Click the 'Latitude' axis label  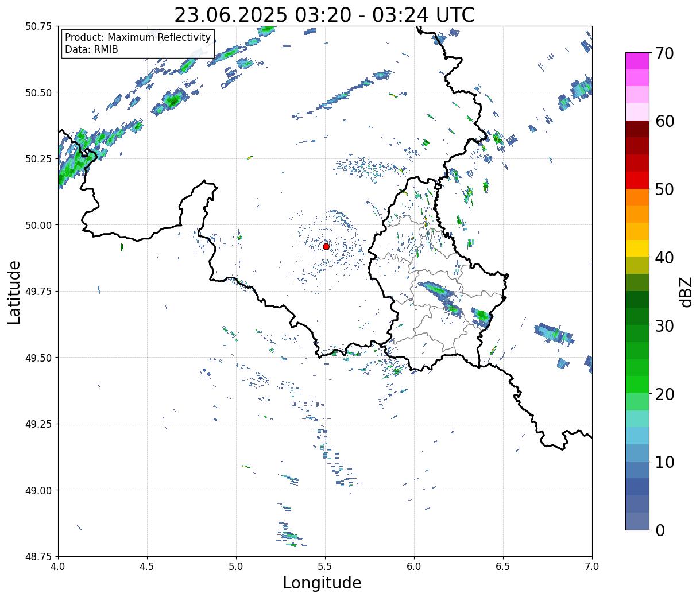14,292
